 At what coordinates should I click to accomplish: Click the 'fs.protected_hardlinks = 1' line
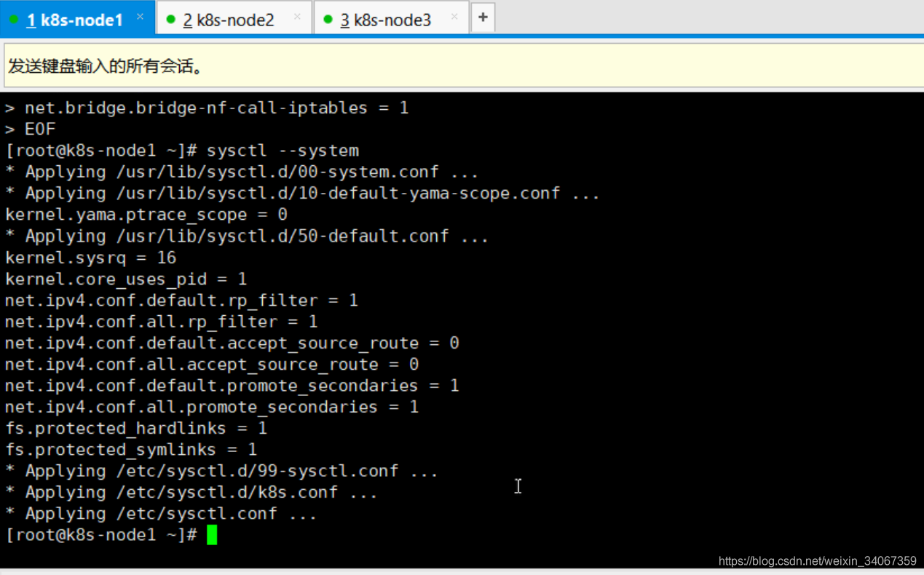136,428
